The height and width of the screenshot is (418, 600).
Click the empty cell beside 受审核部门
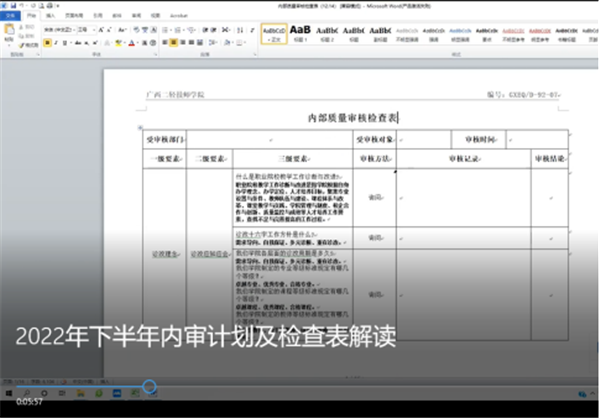pos(270,140)
